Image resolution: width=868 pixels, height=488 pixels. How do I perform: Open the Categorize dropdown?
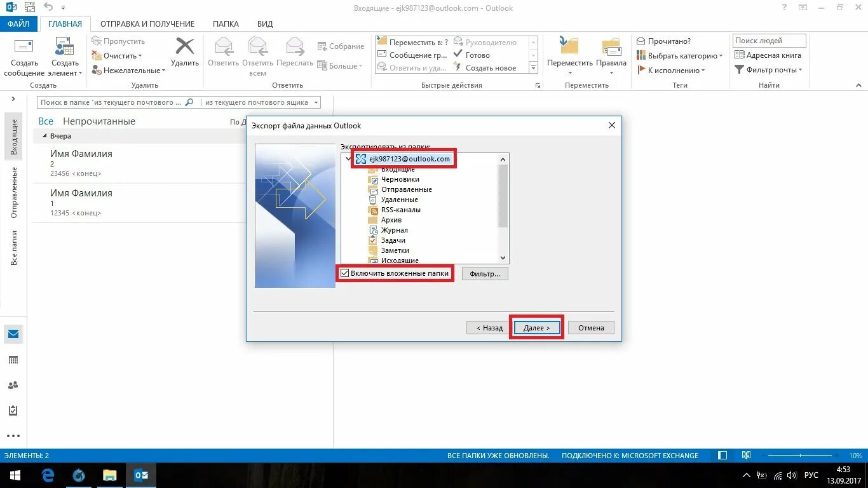pos(680,56)
